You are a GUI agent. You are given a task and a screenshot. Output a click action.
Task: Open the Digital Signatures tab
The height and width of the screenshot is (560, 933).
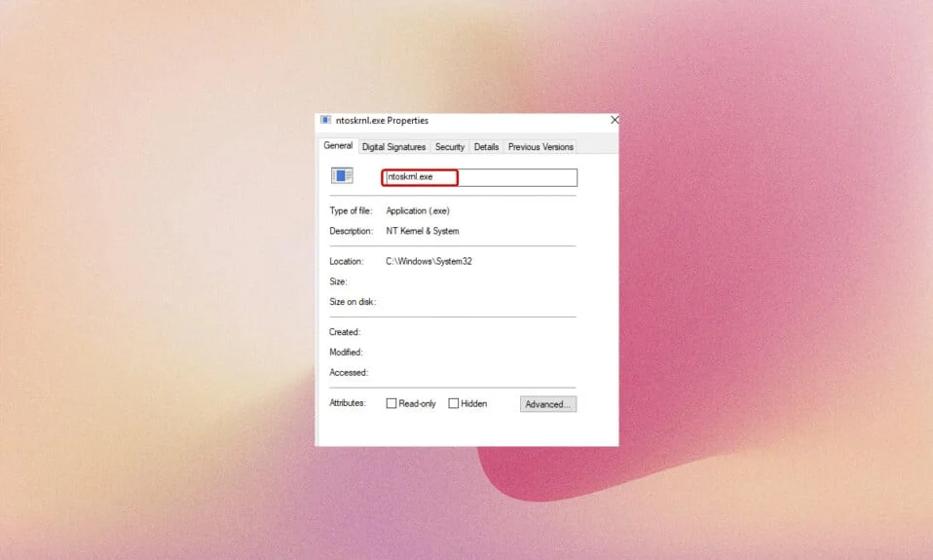click(393, 147)
